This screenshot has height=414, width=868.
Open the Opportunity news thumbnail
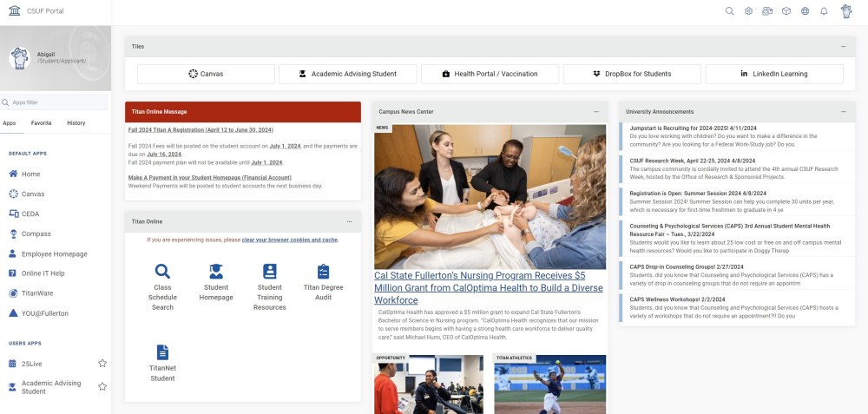pos(429,384)
